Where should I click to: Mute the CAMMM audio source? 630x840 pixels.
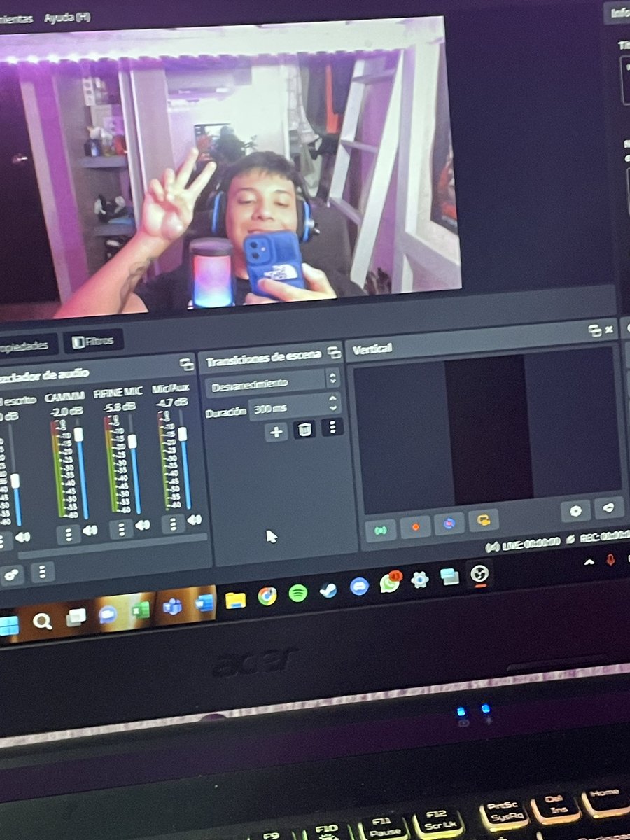(90, 531)
